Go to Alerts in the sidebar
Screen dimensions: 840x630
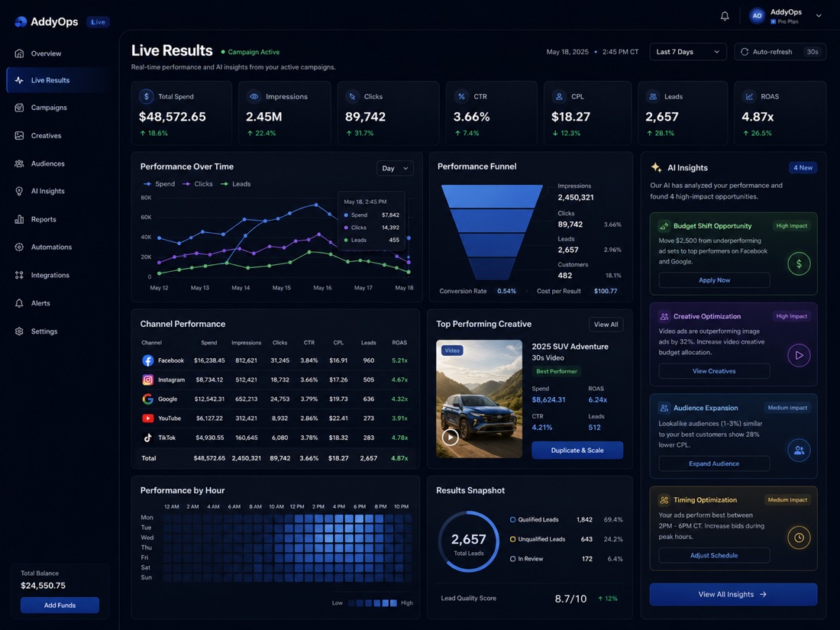[x=57, y=303]
